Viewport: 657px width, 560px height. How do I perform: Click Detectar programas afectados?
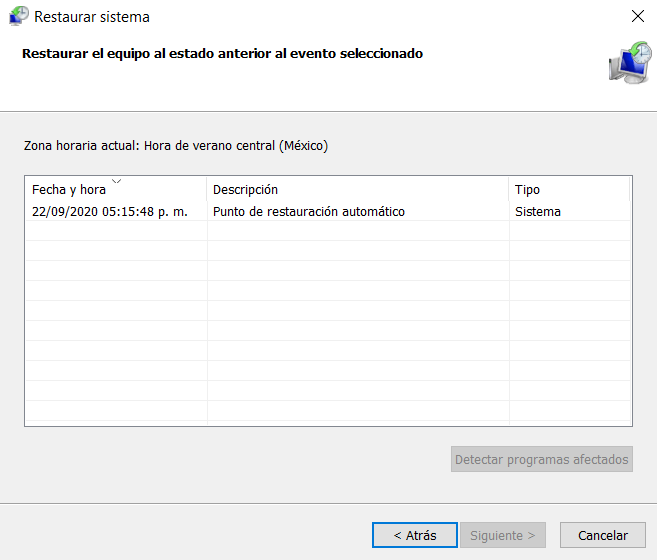click(541, 460)
